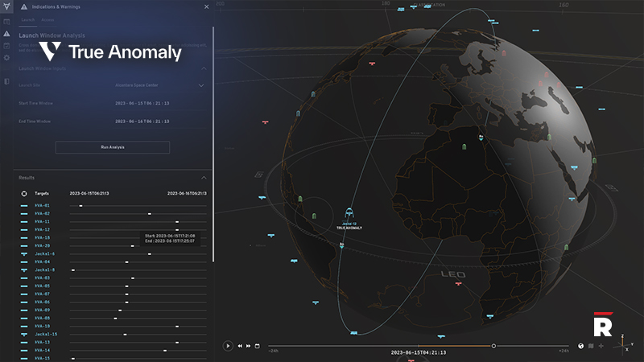Image resolution: width=644 pixels, height=362 pixels.
Task: Click the HVA-18 satellite row icon
Action: coord(24,237)
